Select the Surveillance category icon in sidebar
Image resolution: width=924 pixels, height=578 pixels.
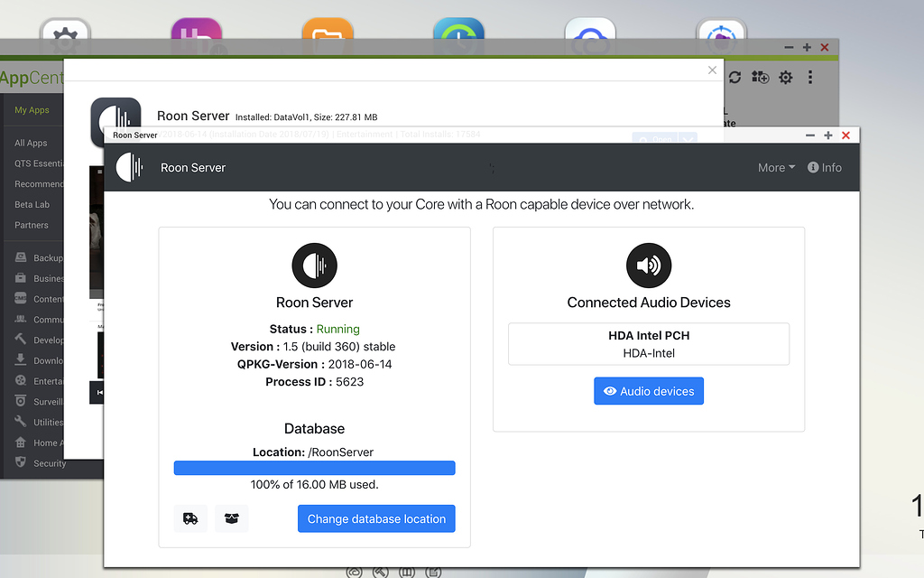[x=20, y=401]
